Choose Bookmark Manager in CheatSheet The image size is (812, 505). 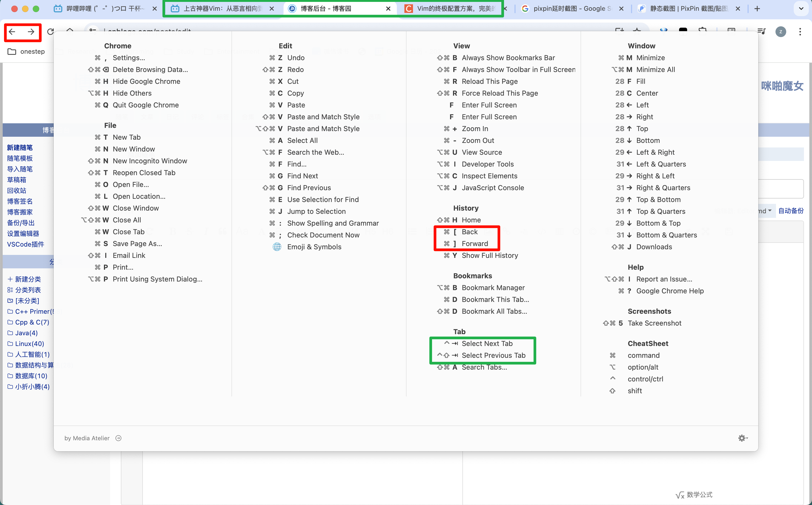493,288
